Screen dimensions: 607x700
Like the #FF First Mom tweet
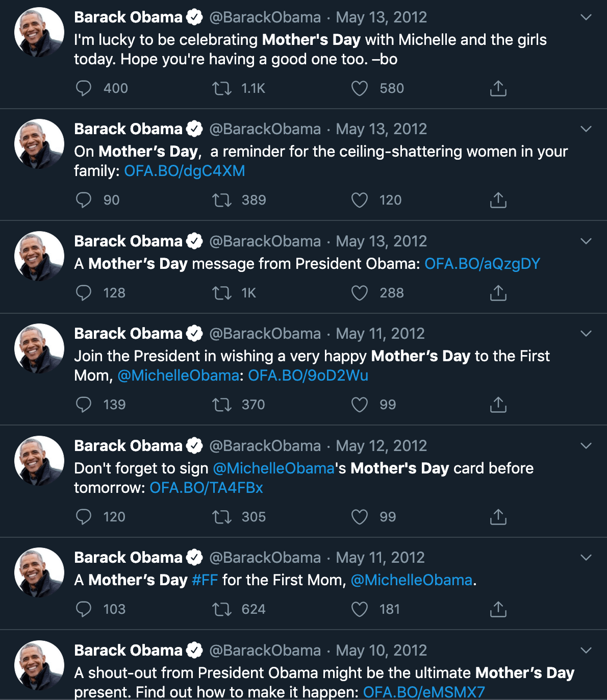[x=359, y=609]
